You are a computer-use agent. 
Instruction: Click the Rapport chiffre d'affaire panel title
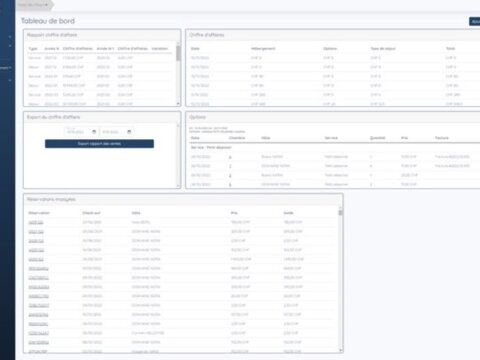[x=52, y=35]
